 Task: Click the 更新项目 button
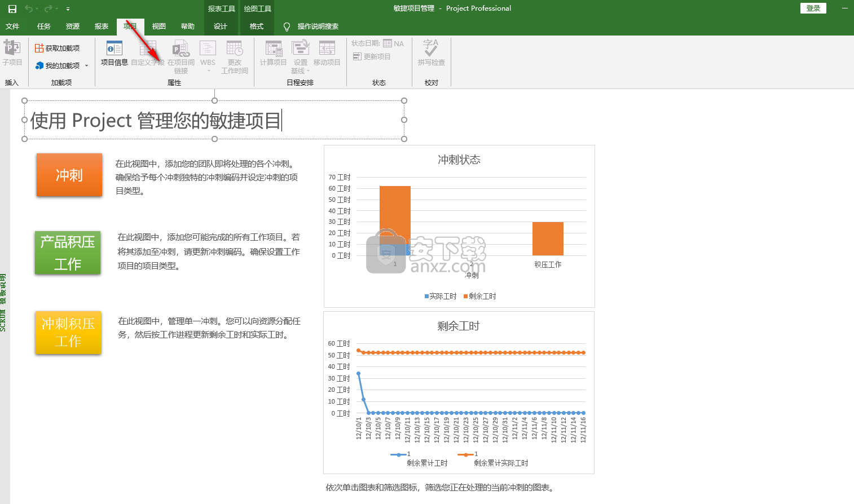point(372,57)
